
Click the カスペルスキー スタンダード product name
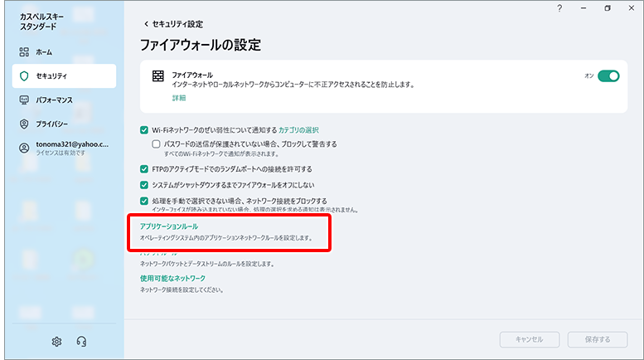click(x=42, y=22)
